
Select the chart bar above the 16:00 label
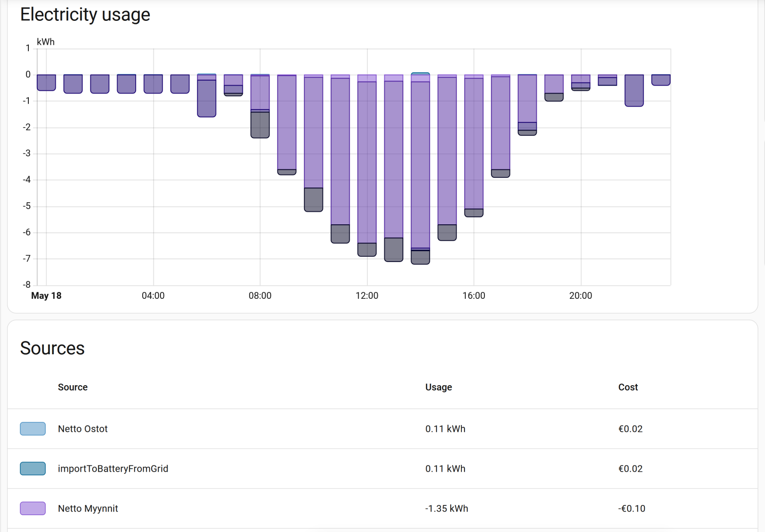click(x=474, y=146)
